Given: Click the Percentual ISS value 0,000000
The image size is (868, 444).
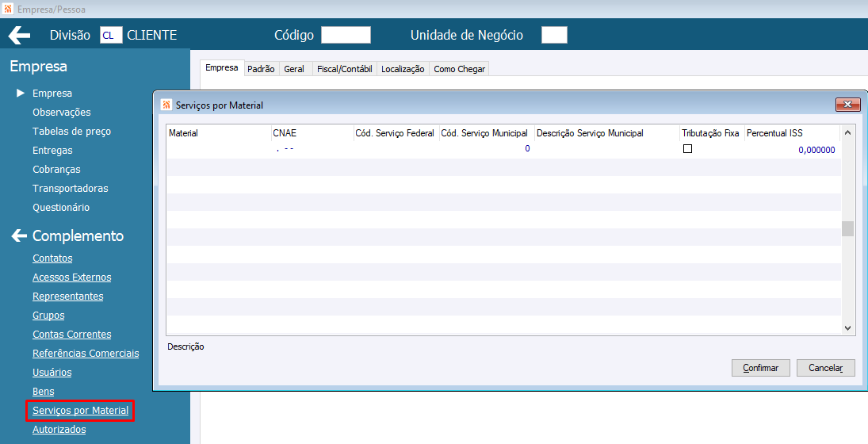Looking at the screenshot, I should [x=816, y=150].
